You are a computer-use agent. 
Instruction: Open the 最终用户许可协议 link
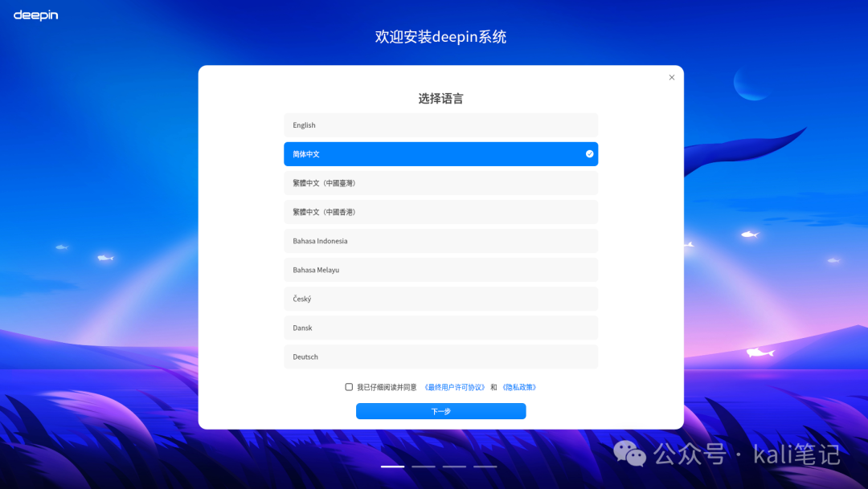tap(454, 387)
